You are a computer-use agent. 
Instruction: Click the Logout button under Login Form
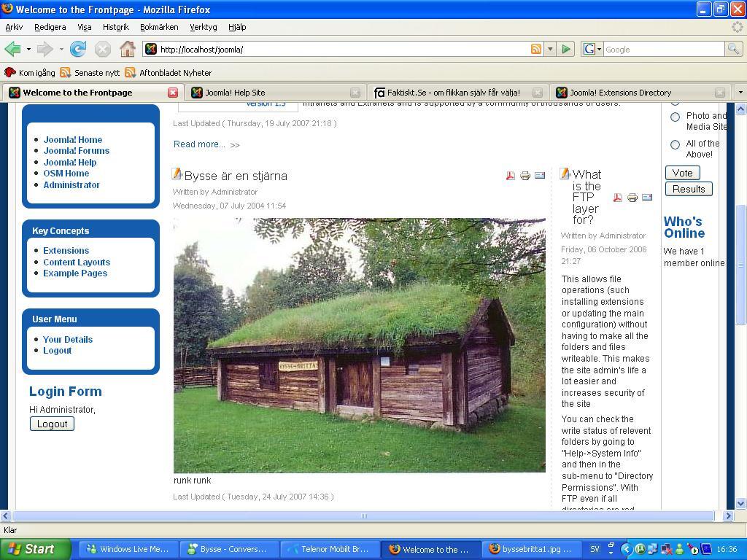tap(52, 424)
